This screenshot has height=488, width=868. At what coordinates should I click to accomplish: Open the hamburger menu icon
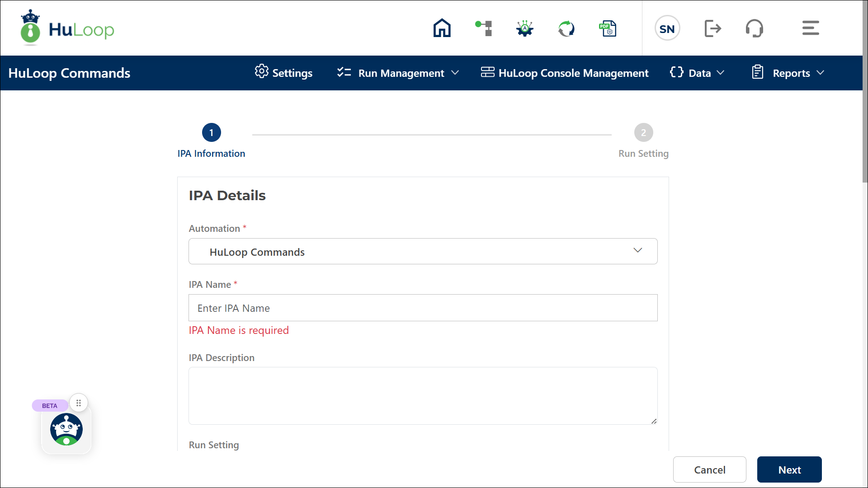[810, 28]
